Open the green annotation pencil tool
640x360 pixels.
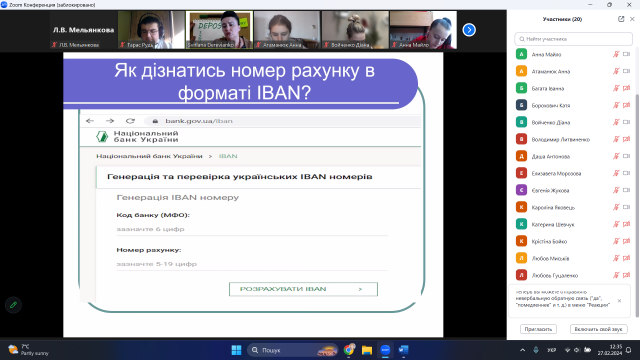[13, 305]
